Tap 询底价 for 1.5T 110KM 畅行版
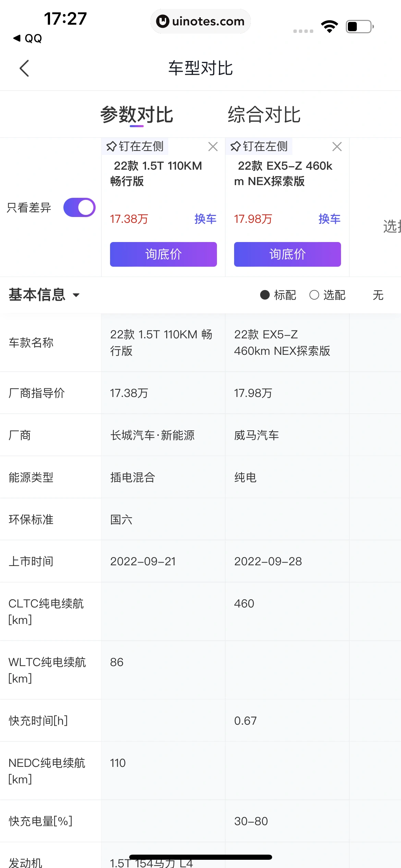Screen dimensions: 401x868 [163, 254]
